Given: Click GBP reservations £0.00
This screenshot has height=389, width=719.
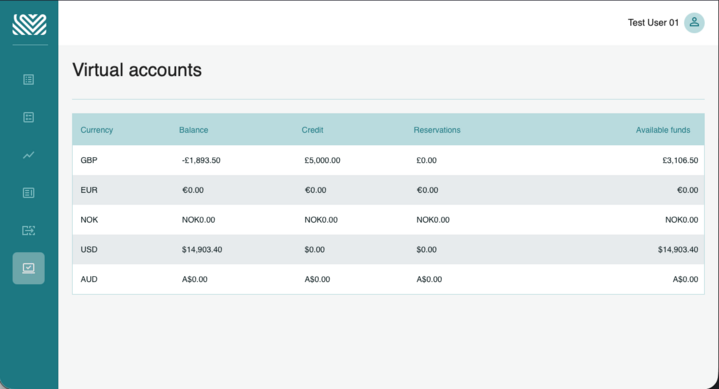Looking at the screenshot, I should (426, 160).
